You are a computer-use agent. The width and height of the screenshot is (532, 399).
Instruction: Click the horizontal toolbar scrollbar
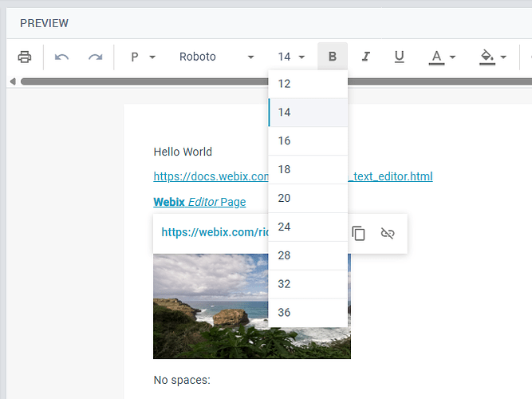click(x=144, y=81)
